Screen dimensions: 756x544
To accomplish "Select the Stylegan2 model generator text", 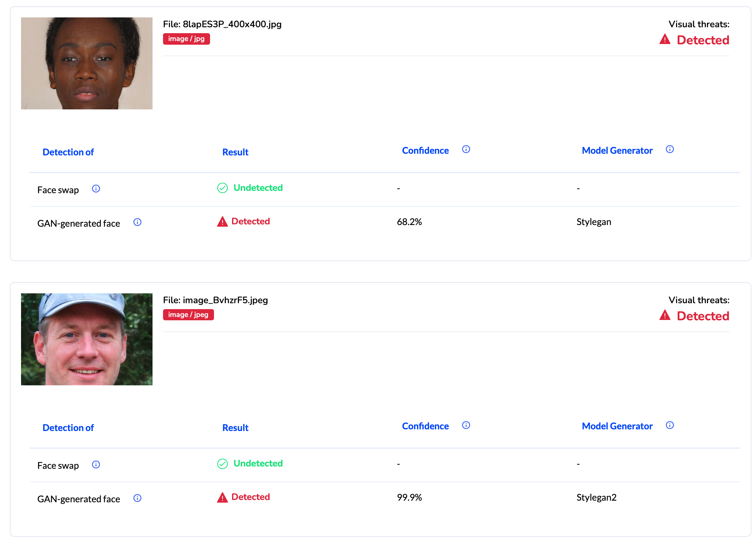I will click(x=596, y=497).
